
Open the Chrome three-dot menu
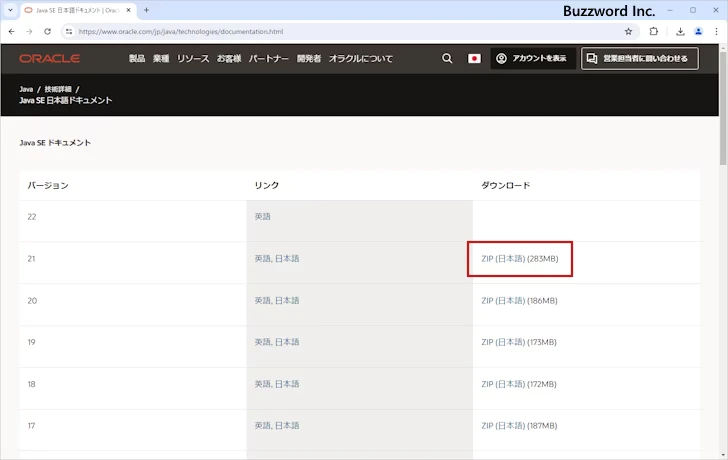[716, 32]
